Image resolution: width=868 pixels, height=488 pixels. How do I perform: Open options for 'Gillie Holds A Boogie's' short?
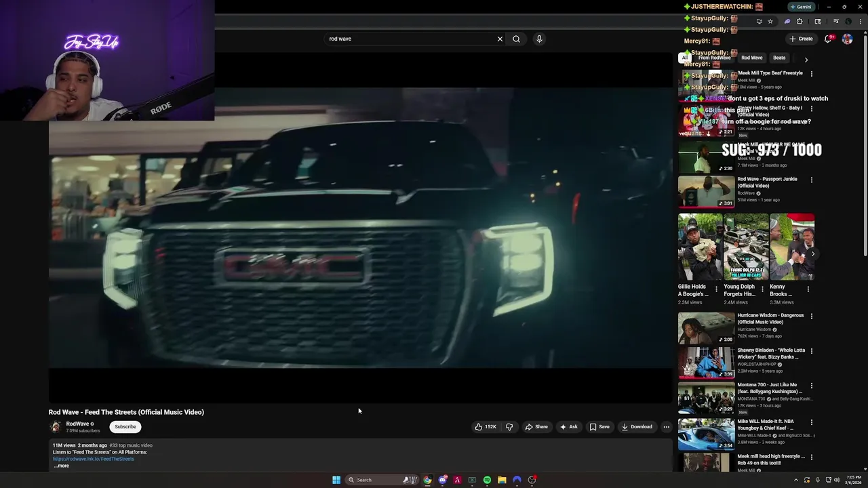pyautogui.click(x=716, y=289)
